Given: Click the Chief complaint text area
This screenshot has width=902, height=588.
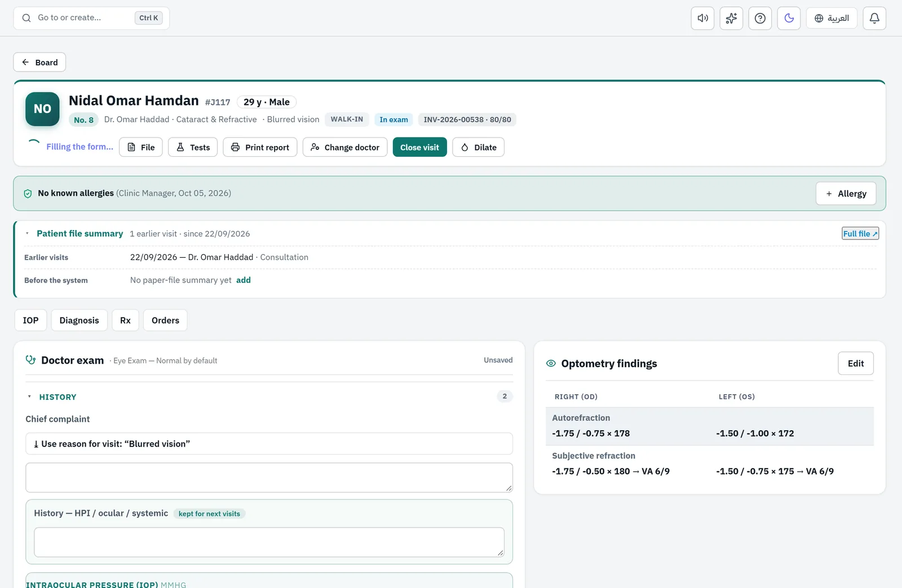Looking at the screenshot, I should (269, 478).
